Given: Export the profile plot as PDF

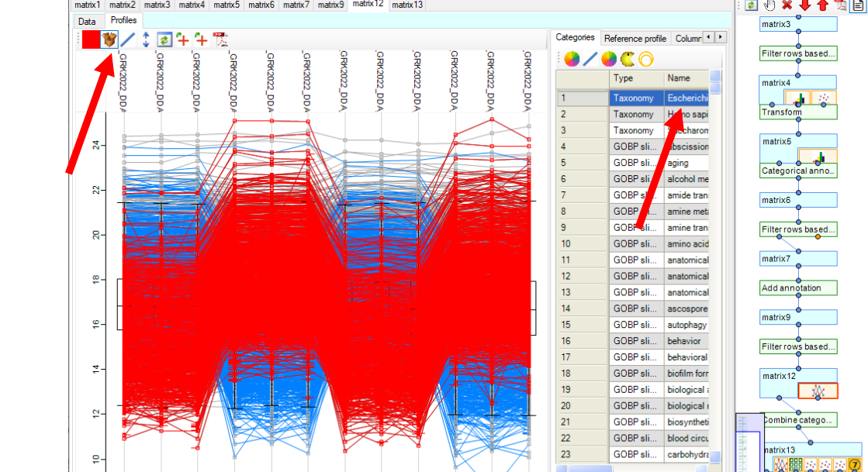Looking at the screenshot, I should point(220,40).
